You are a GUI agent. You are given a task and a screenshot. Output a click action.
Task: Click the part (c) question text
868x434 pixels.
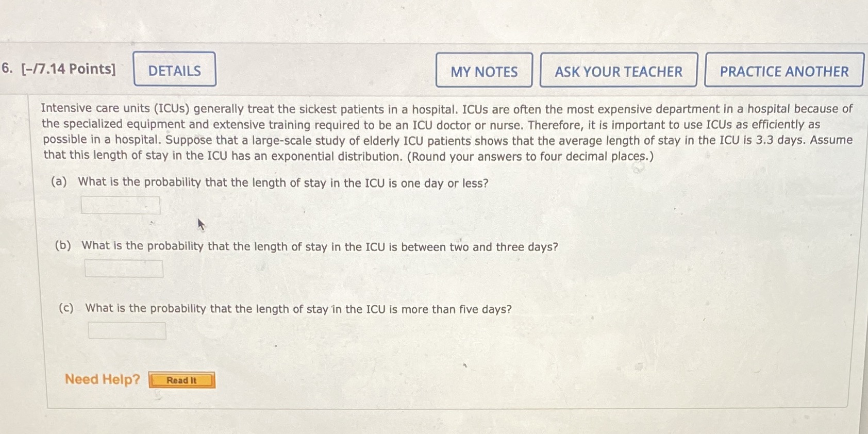pyautogui.click(x=298, y=309)
